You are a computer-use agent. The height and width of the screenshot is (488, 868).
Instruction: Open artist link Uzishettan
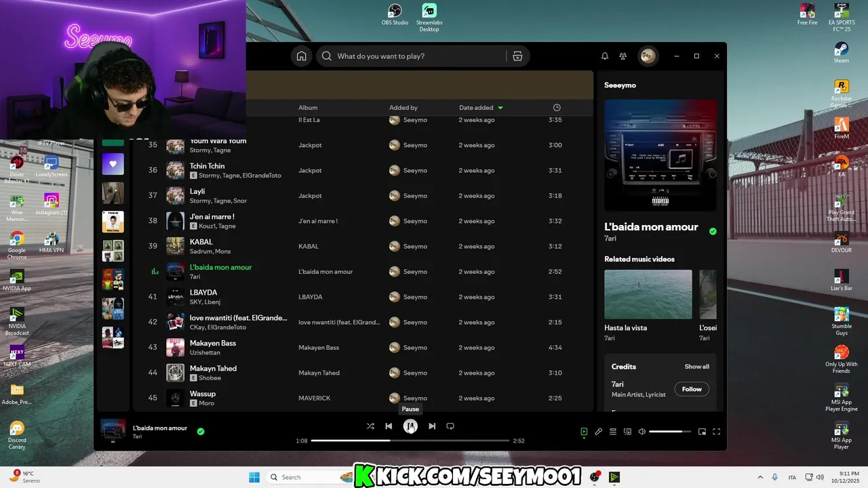click(x=205, y=352)
